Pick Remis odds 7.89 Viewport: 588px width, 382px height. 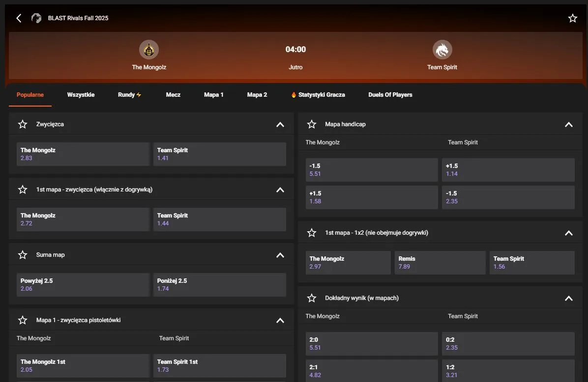click(x=440, y=263)
